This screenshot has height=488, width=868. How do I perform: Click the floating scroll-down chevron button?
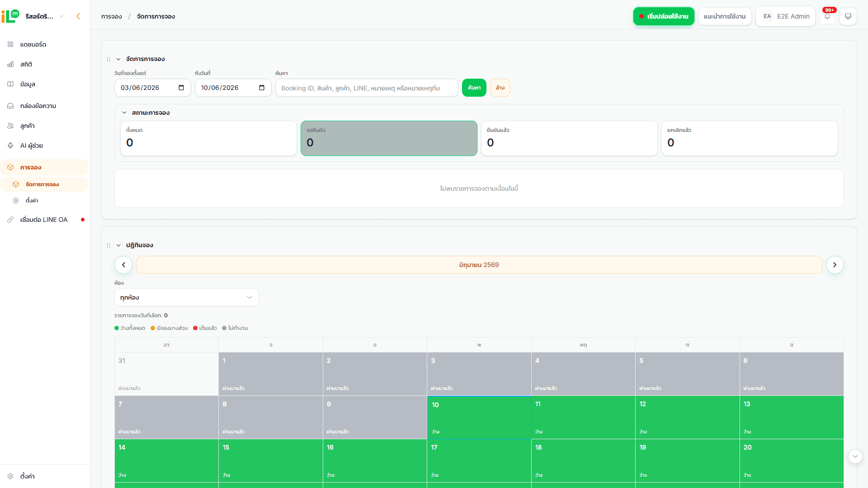(855, 456)
